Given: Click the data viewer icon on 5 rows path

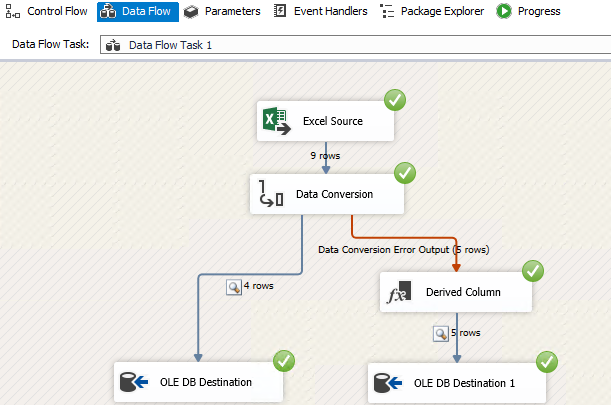Looking at the screenshot, I should click(441, 334).
